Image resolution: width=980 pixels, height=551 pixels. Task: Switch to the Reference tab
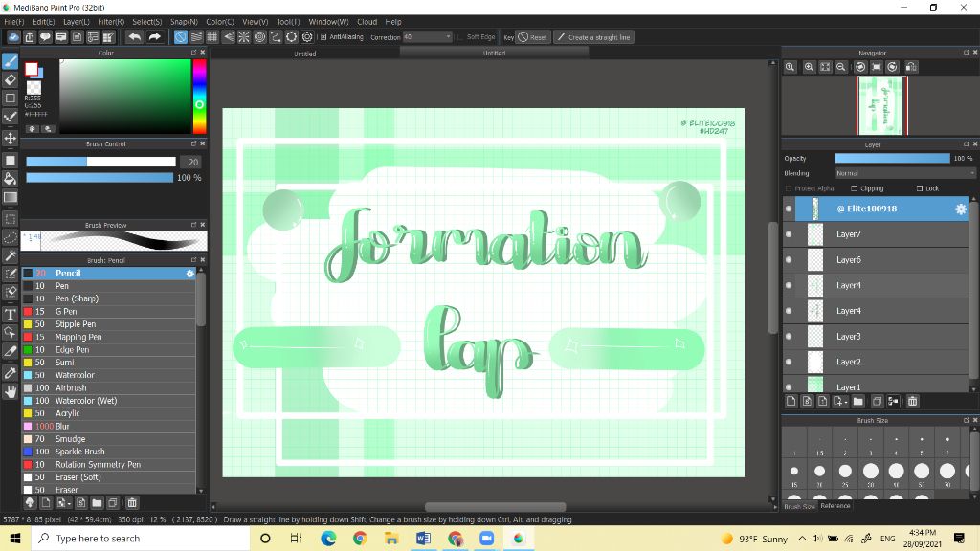[835, 506]
